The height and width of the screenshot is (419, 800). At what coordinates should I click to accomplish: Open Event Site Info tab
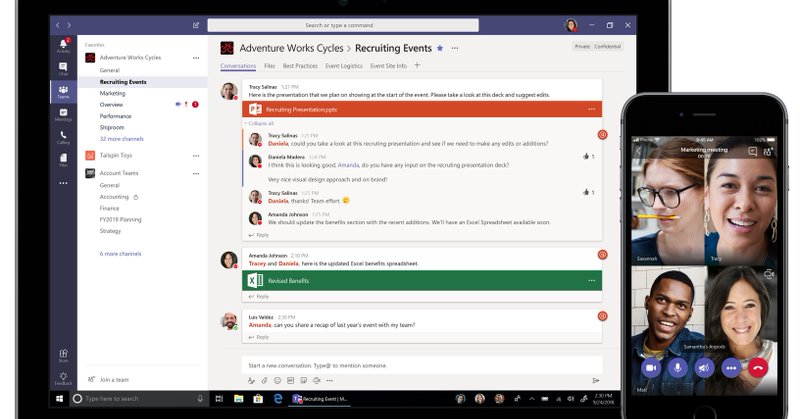[388, 66]
